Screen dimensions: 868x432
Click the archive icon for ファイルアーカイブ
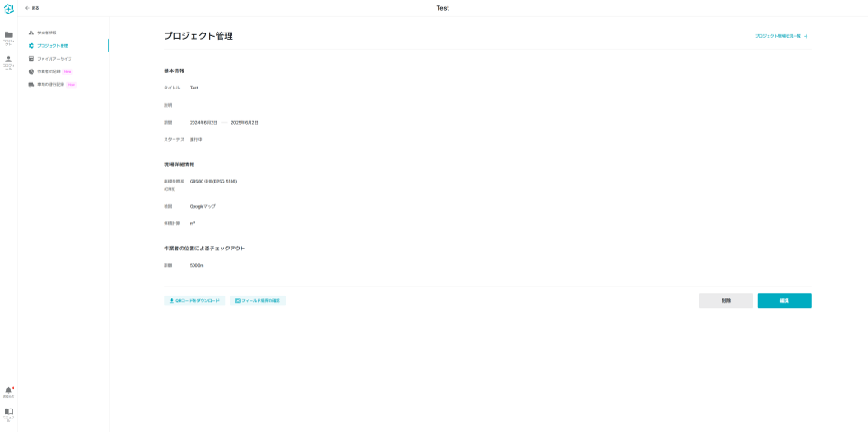[32, 59]
